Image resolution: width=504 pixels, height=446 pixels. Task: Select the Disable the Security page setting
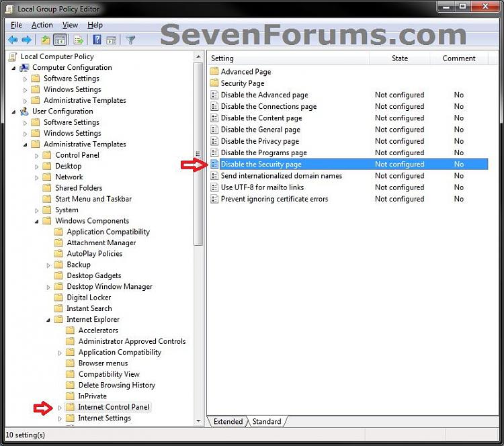[349, 164]
